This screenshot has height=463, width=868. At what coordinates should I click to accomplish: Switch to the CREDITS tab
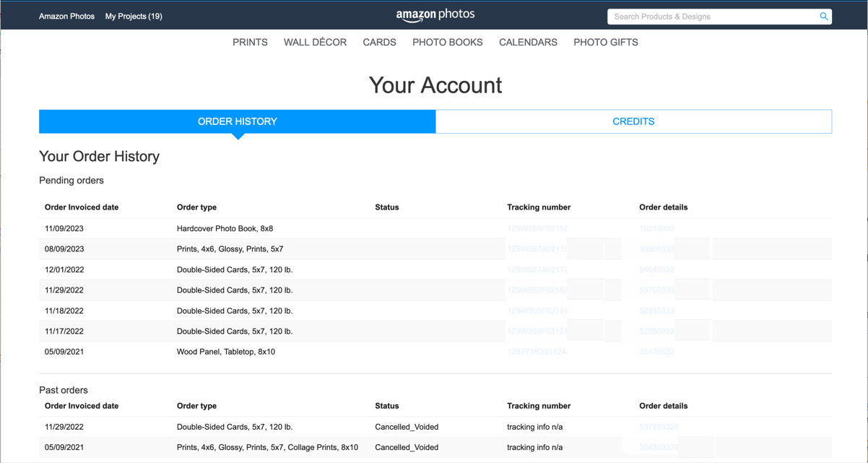(633, 121)
